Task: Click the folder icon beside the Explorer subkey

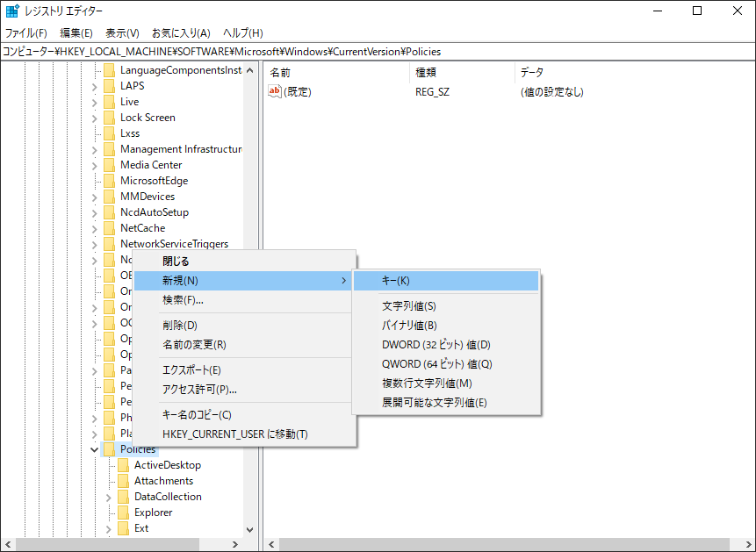Action: click(x=122, y=512)
